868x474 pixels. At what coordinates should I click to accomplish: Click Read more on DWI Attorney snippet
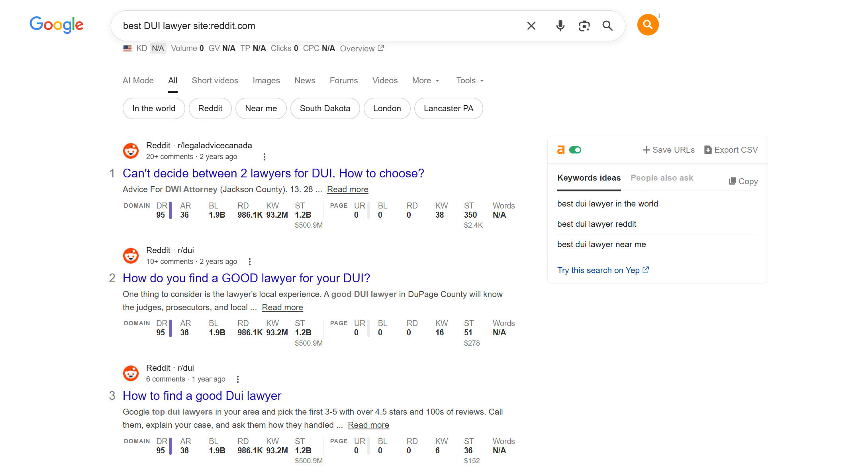pyautogui.click(x=347, y=189)
